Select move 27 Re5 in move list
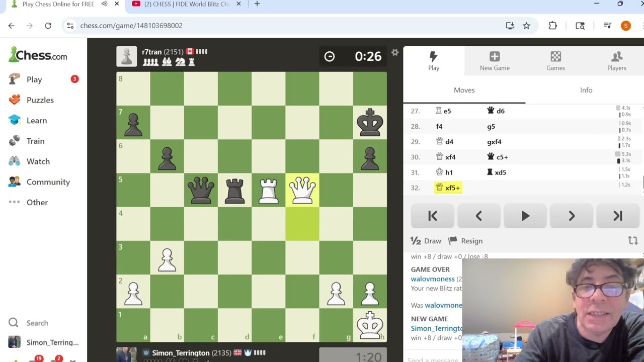The width and height of the screenshot is (644, 362). coord(444,111)
